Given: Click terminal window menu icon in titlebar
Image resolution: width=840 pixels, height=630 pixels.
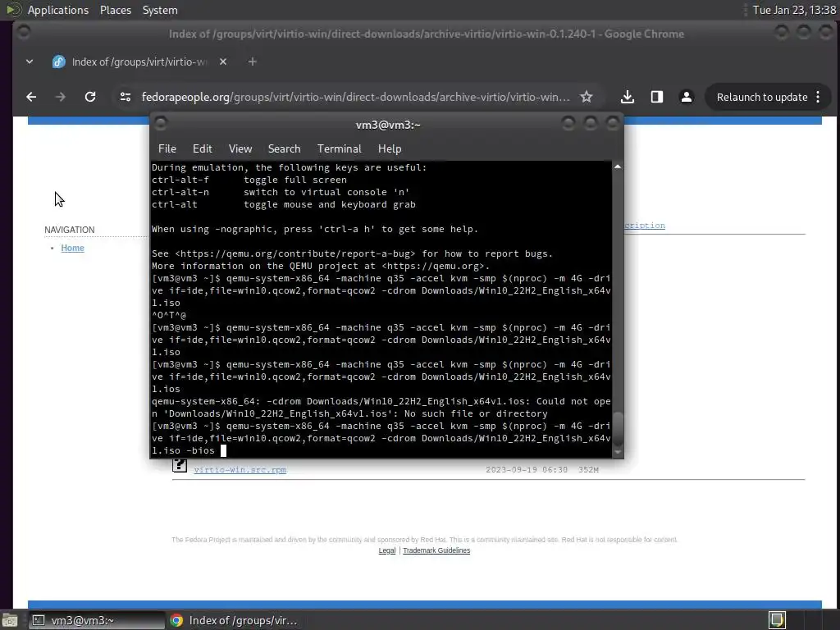Looking at the screenshot, I should pos(160,124).
